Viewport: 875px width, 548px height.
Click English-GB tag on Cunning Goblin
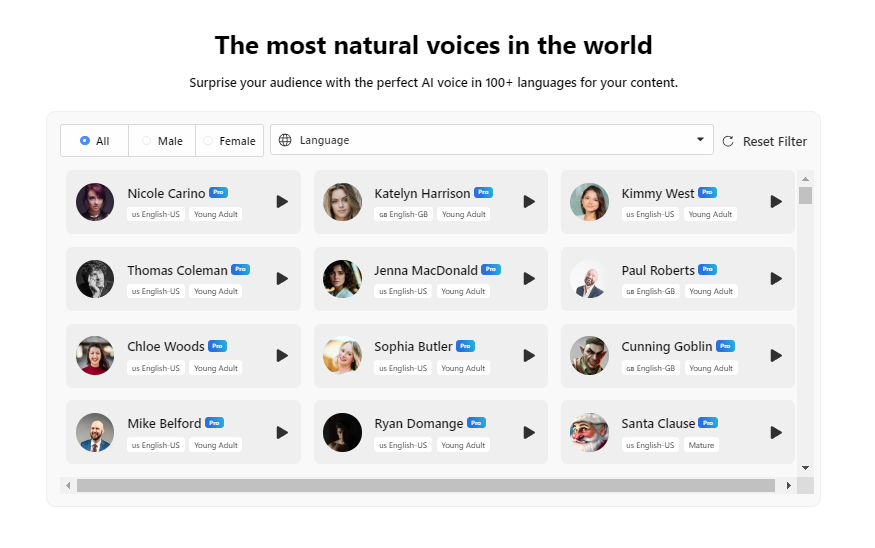pos(651,368)
